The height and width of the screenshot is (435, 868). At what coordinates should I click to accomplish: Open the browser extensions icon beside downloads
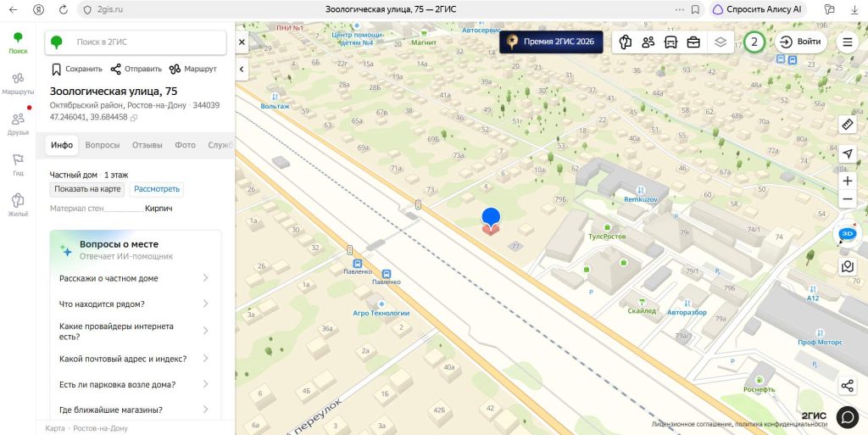click(829, 9)
